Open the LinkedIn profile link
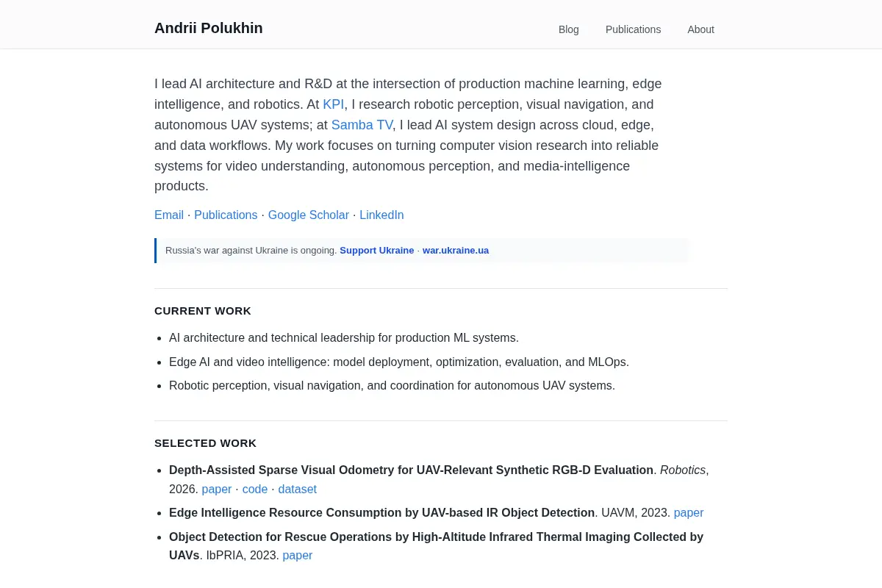The width and height of the screenshot is (882, 588). point(381,215)
